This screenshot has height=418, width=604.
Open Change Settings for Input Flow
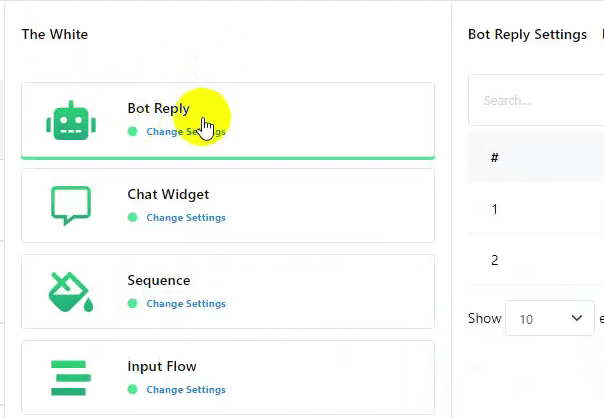tap(186, 390)
